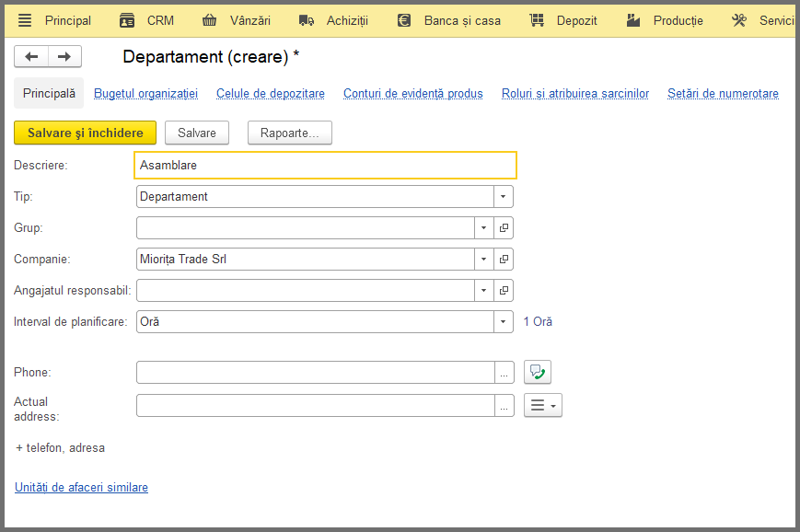Click the phone call icon button
Screen dimensions: 800x532
pyautogui.click(x=538, y=372)
